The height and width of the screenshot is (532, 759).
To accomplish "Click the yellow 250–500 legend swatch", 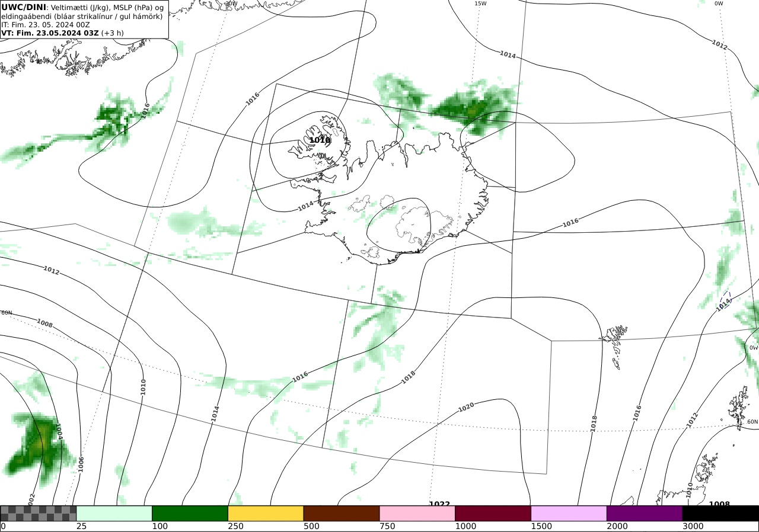I will 266,513.
